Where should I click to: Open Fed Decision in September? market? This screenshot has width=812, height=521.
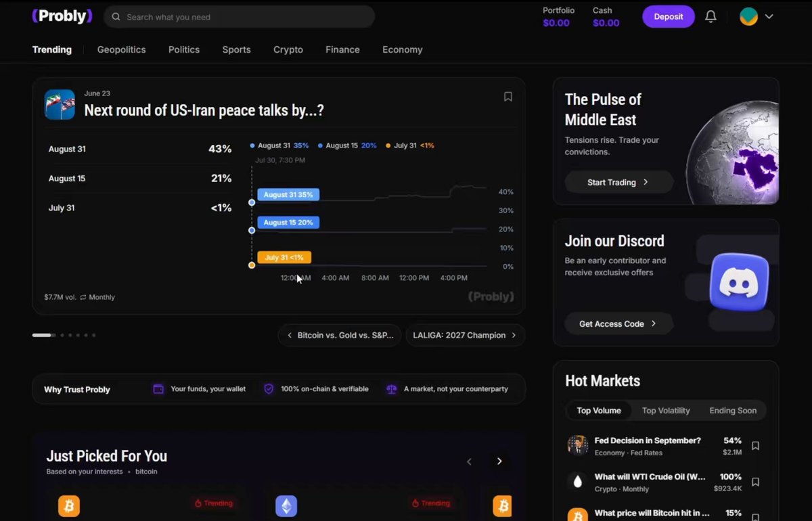point(647,440)
